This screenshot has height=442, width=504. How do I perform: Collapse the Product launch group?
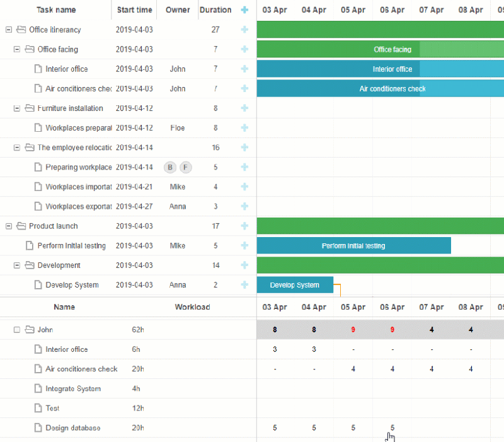point(8,226)
